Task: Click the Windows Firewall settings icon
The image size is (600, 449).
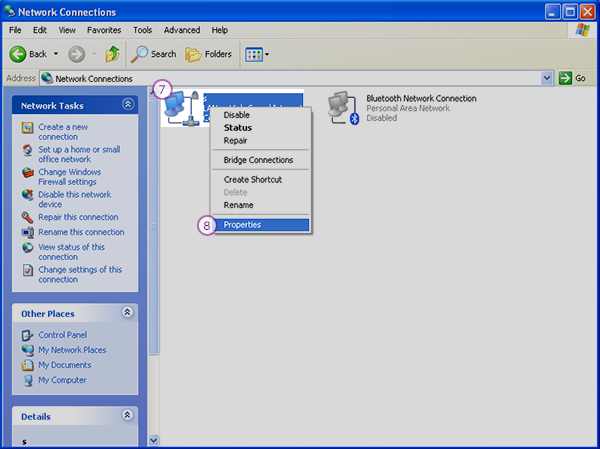Action: point(27,173)
